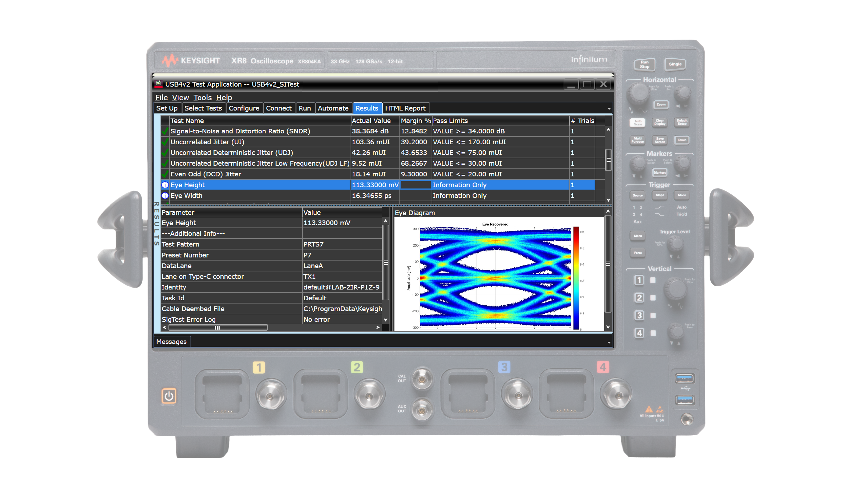Click the green pass checkmark beside SNDR row
The width and height of the screenshot is (868, 488).
point(165,131)
